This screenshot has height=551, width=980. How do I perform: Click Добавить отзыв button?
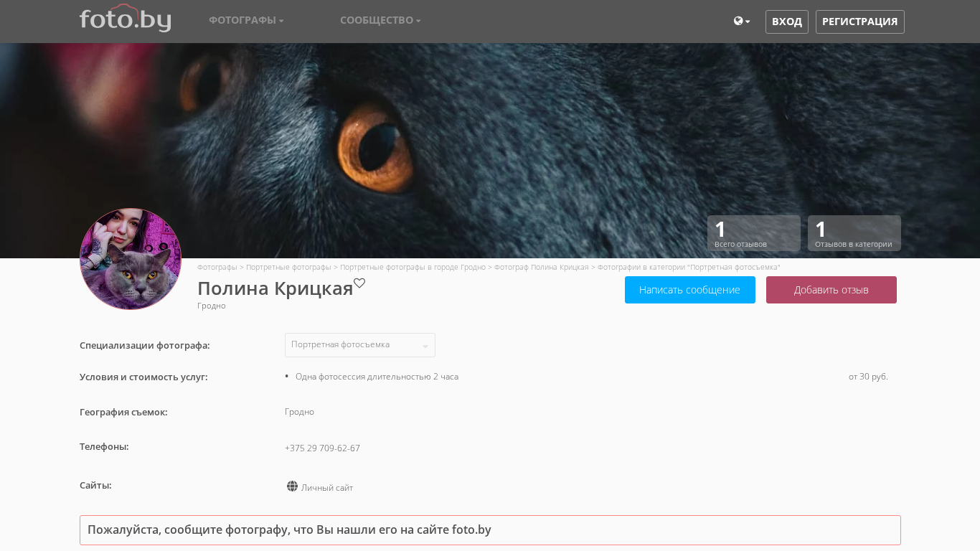(x=831, y=290)
